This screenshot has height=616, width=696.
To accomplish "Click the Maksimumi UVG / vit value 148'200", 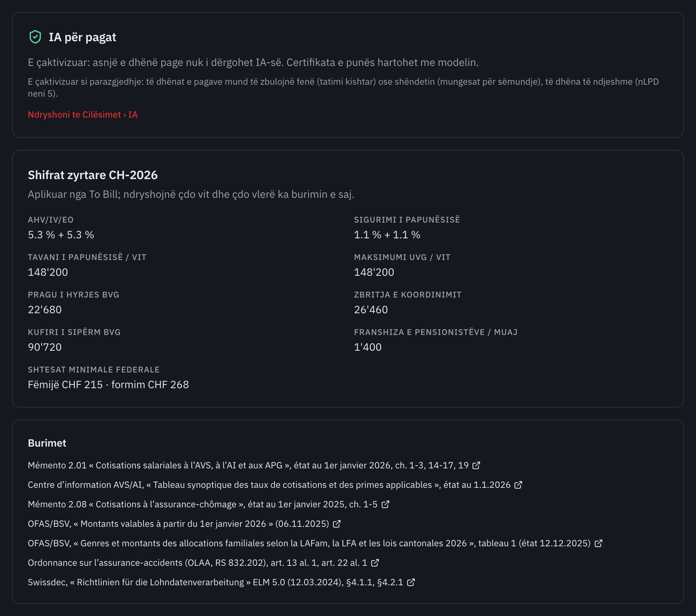I will click(374, 272).
